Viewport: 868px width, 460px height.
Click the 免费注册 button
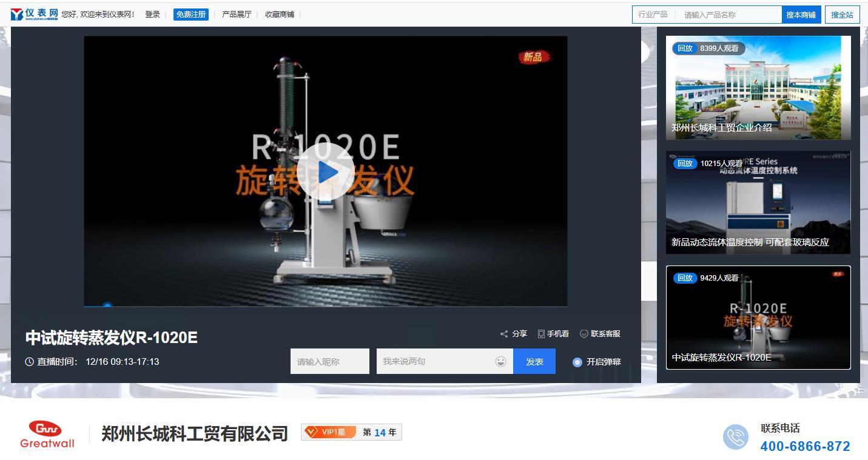tap(191, 15)
